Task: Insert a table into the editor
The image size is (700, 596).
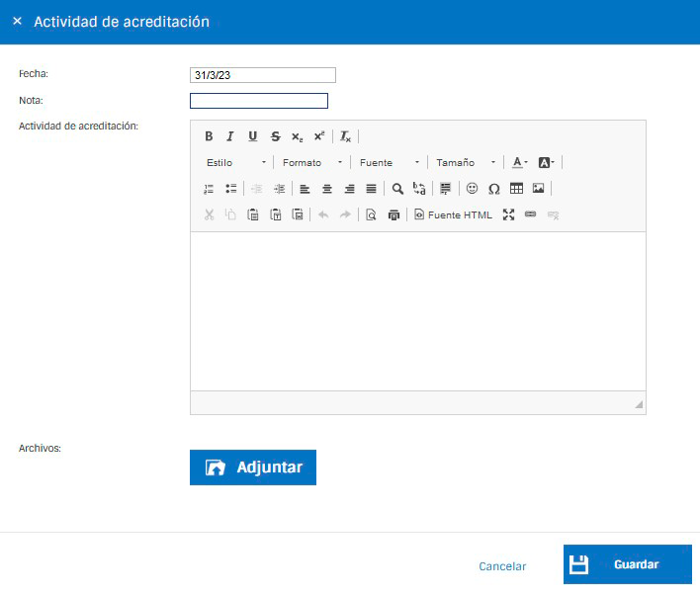Action: point(516,189)
